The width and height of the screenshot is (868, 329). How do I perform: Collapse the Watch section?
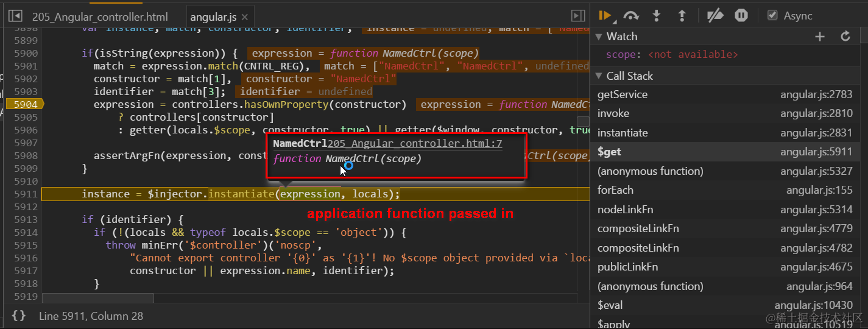pyautogui.click(x=599, y=37)
